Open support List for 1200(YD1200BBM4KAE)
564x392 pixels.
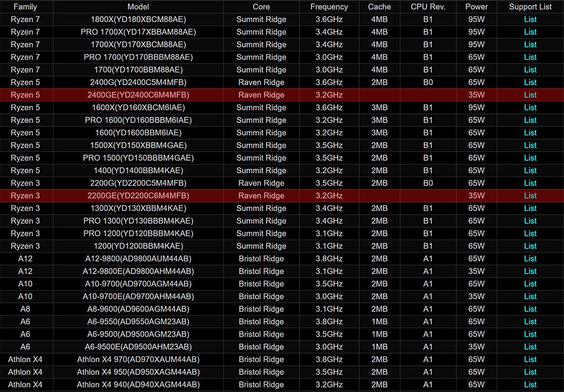pos(530,246)
